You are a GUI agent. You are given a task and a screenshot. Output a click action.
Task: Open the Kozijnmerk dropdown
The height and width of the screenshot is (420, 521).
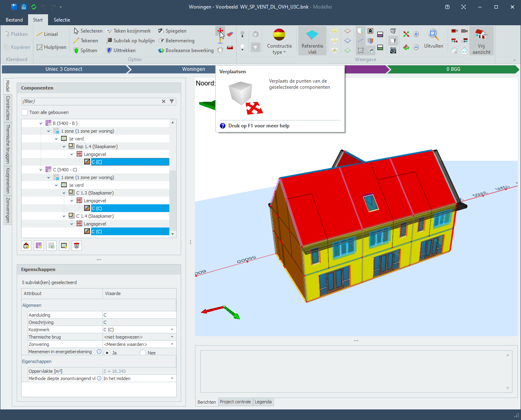(x=172, y=330)
